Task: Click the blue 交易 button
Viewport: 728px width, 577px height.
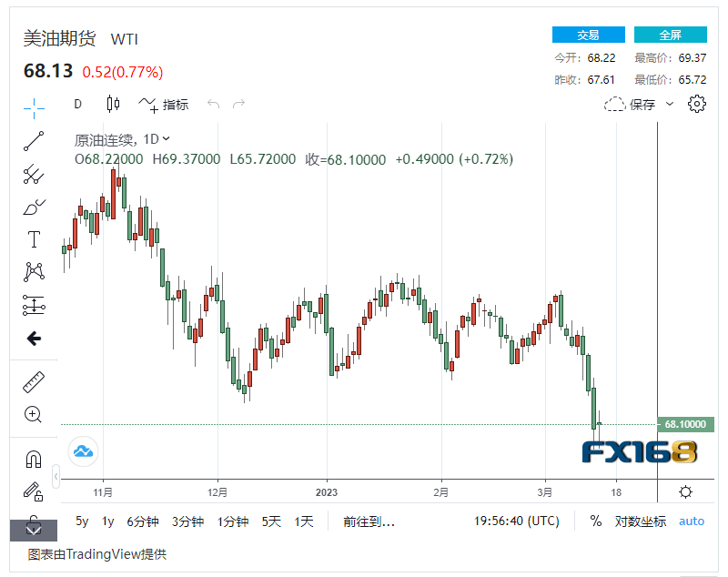Action: 589,35
